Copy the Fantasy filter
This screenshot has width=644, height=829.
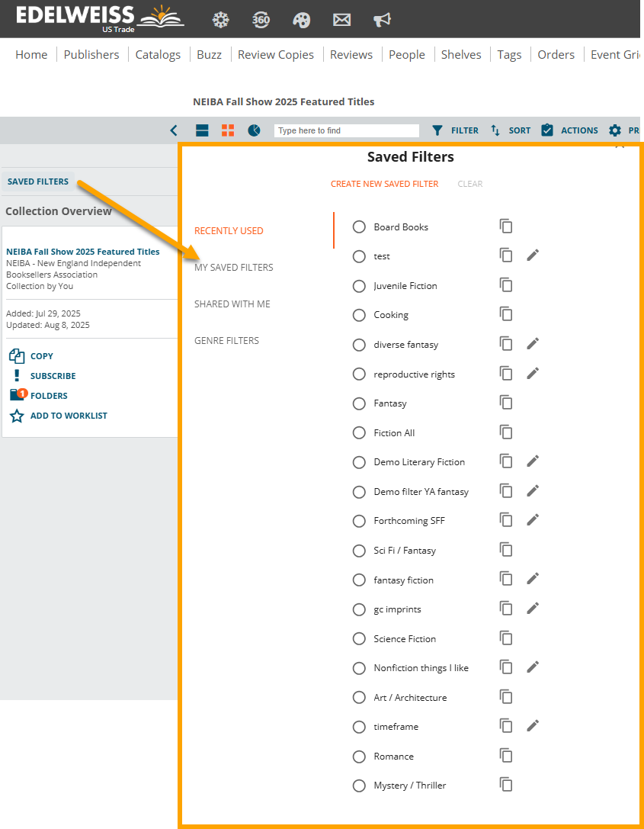(506, 403)
